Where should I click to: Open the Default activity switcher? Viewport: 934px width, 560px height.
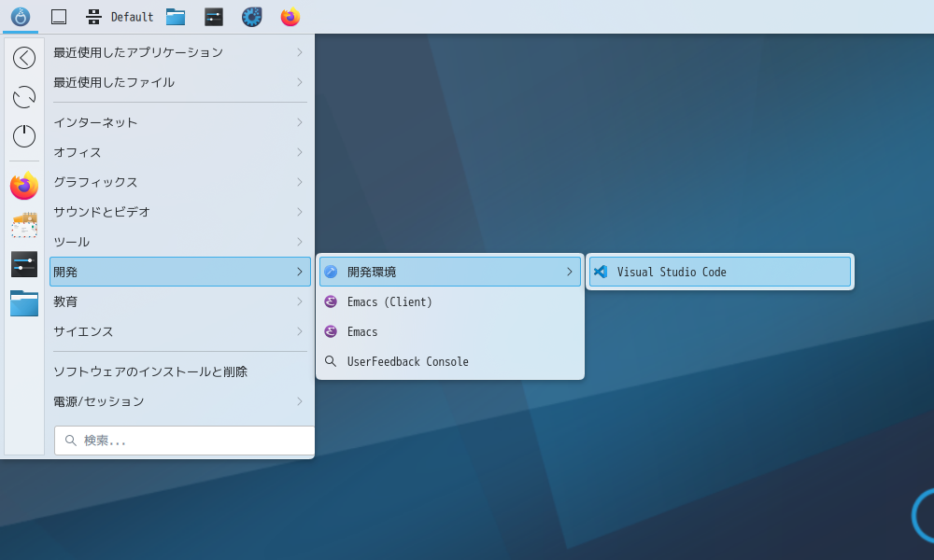[120, 17]
